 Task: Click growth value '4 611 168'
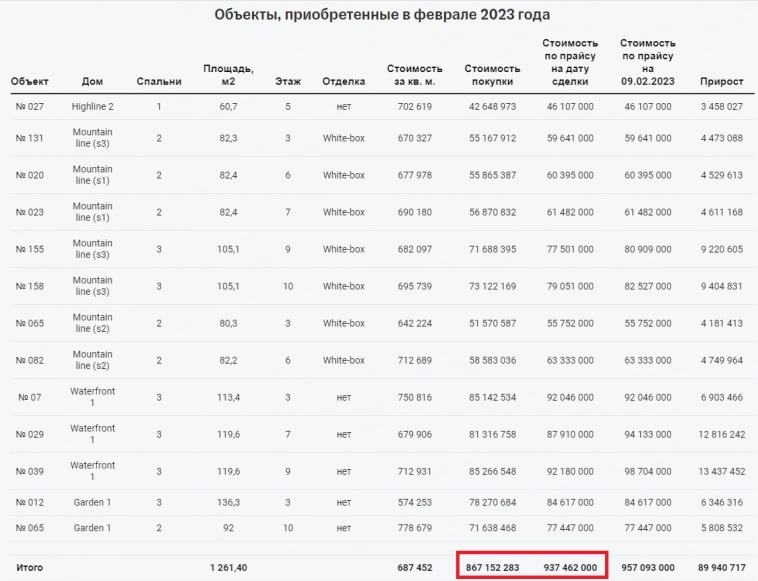point(722,212)
